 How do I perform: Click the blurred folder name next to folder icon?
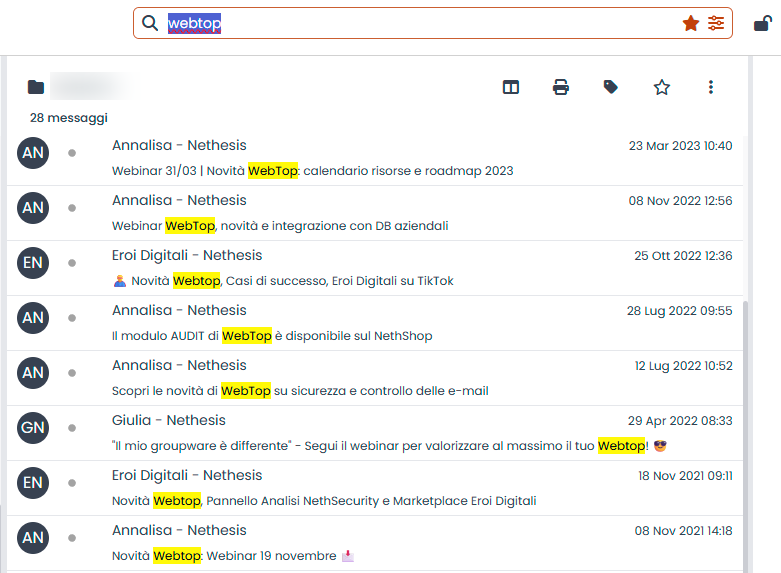point(92,87)
